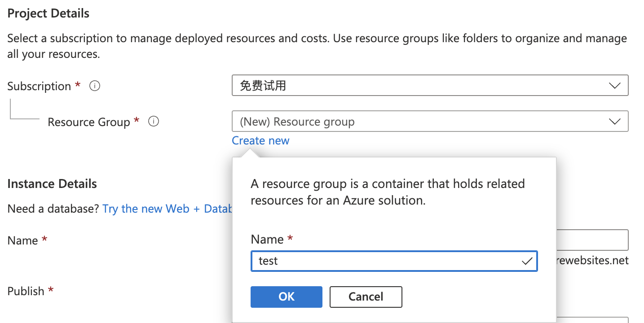Click the Subscription field label

pyautogui.click(x=39, y=86)
